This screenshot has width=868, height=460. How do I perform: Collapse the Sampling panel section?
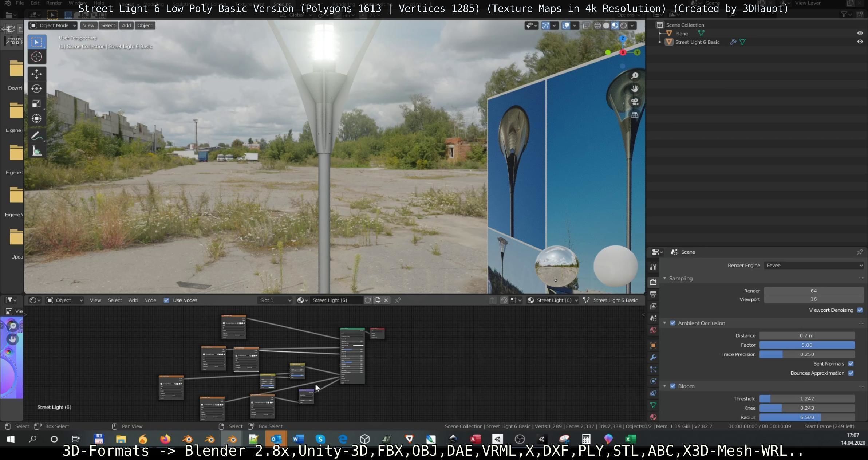[x=665, y=278]
